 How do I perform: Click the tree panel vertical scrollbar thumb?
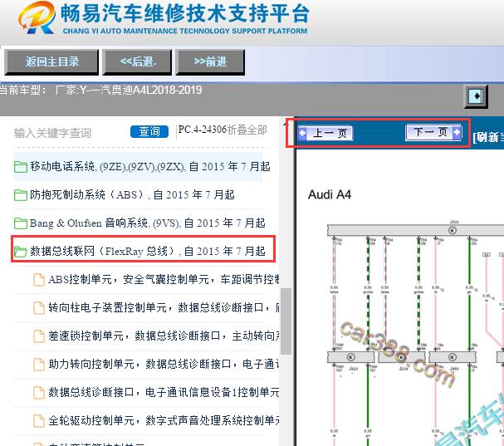[x=286, y=321]
